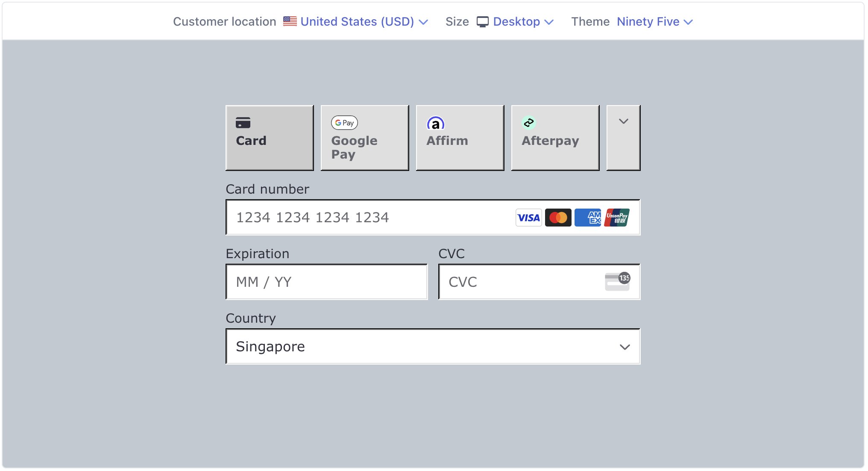Click the CVC card hint icon

pos(617,282)
